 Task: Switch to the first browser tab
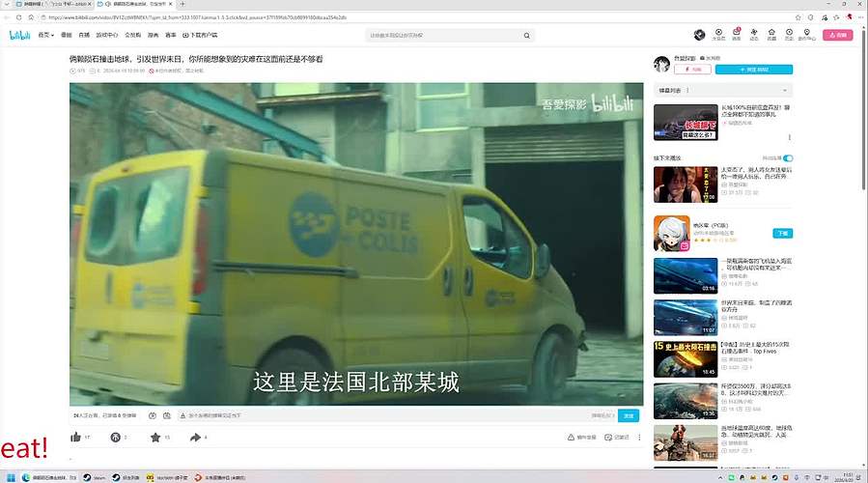(x=54, y=4)
